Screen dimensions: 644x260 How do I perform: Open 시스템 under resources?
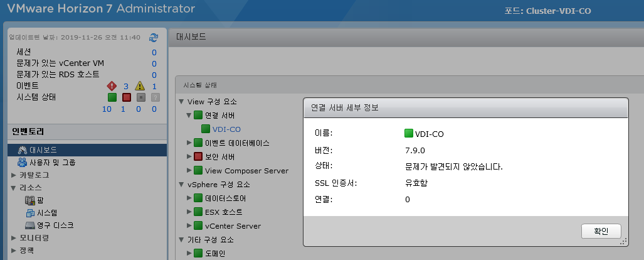pos(46,213)
